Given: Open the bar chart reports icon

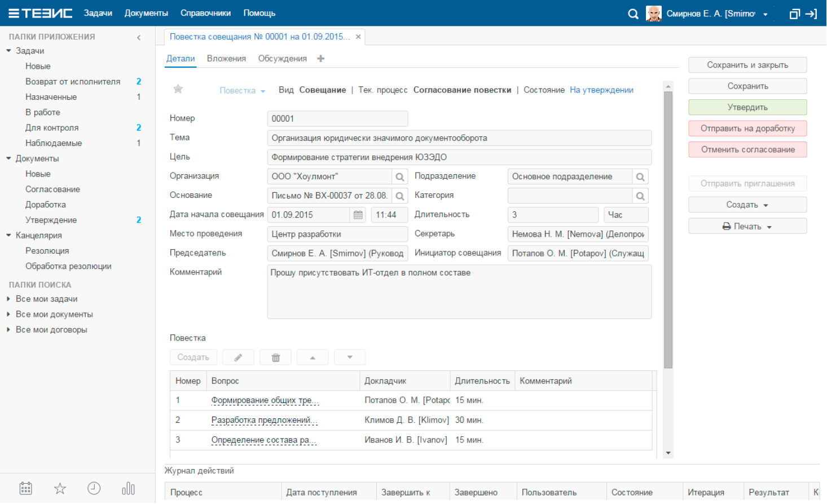Looking at the screenshot, I should [128, 488].
